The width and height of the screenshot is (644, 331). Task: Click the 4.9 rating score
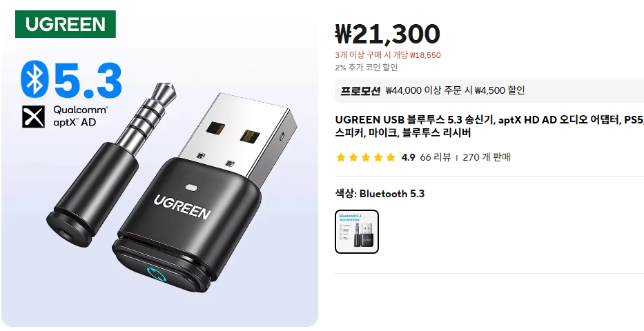pos(408,157)
